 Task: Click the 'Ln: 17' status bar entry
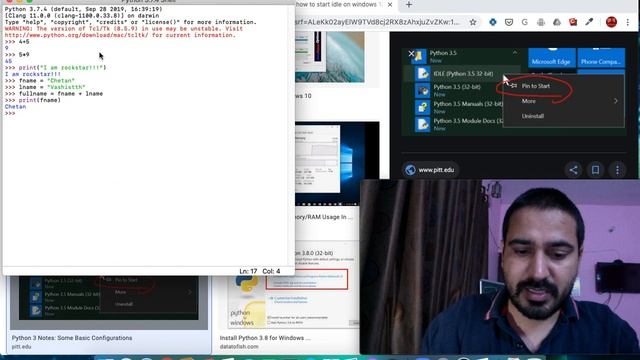tap(248, 271)
